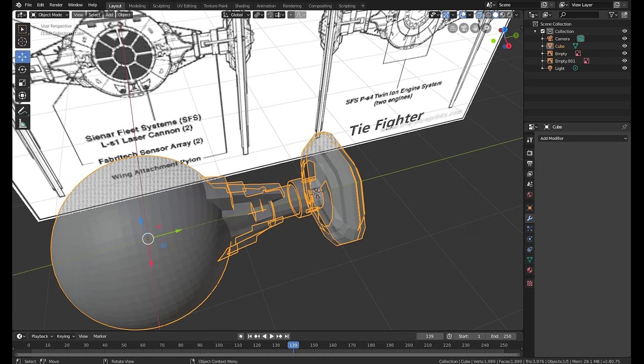The height and width of the screenshot is (364, 644).
Task: Select the Transform tool
Action: [x=22, y=96]
